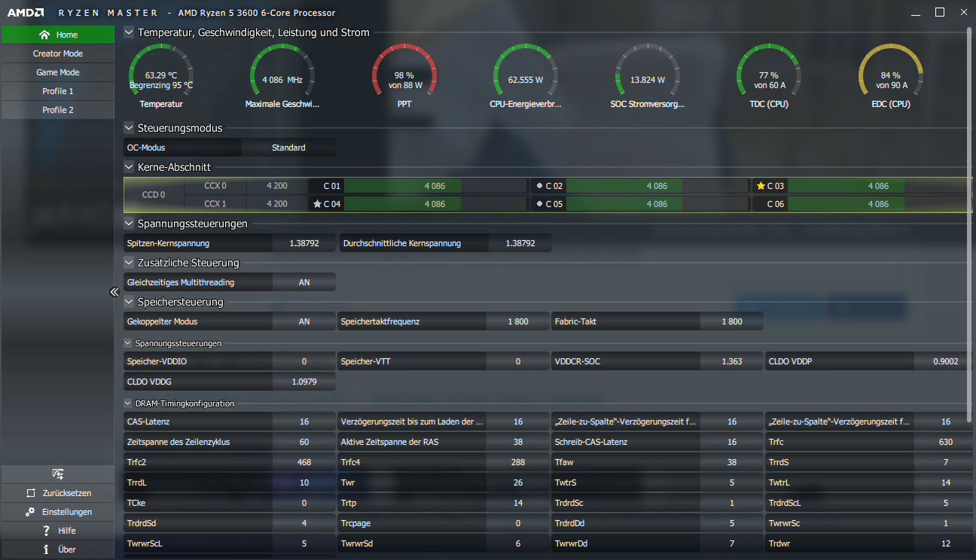Click Spitzen-Kernspannung value 1.38792
This screenshot has height=560, width=976.
[304, 243]
